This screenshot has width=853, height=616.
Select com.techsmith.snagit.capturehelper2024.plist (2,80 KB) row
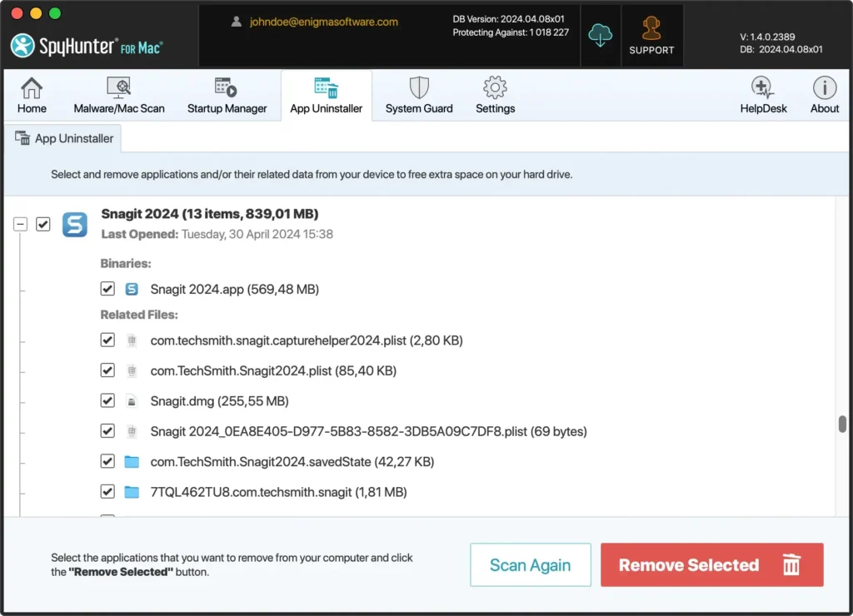click(x=307, y=340)
